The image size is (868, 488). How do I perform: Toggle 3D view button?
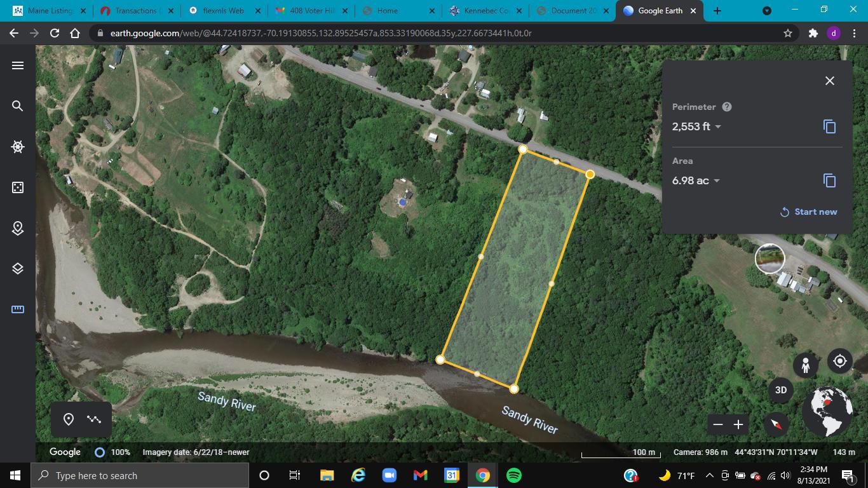coord(781,390)
